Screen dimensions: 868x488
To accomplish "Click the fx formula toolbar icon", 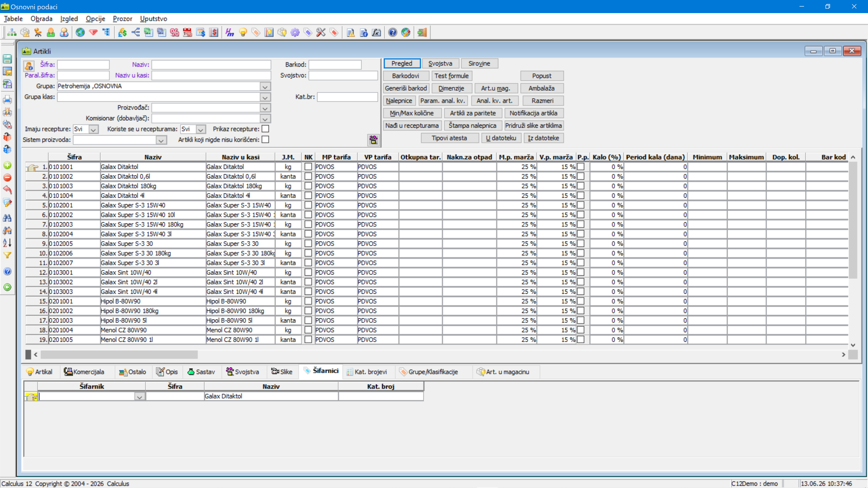I will click(376, 32).
